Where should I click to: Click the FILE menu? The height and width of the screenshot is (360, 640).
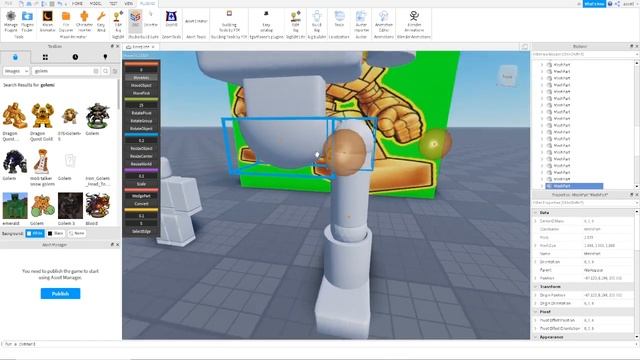[x=8, y=3]
